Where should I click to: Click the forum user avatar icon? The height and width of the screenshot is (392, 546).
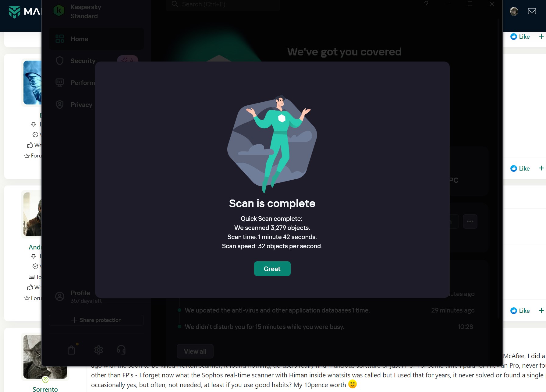click(x=514, y=11)
